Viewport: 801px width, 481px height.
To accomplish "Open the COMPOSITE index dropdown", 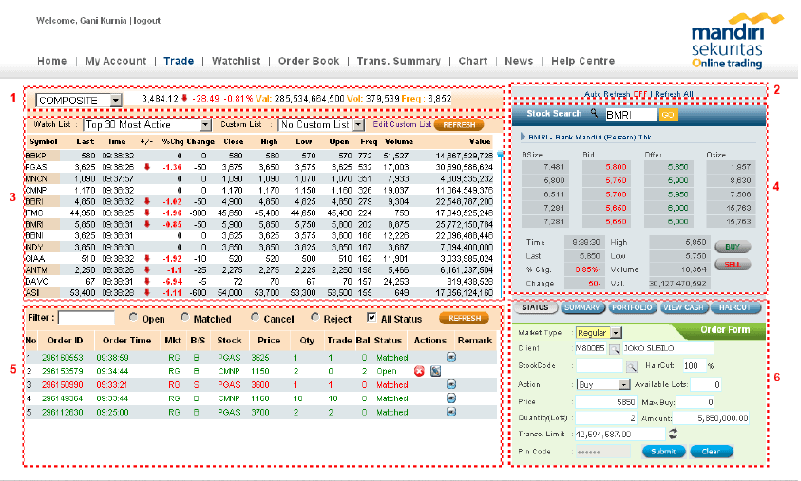I will point(116,100).
